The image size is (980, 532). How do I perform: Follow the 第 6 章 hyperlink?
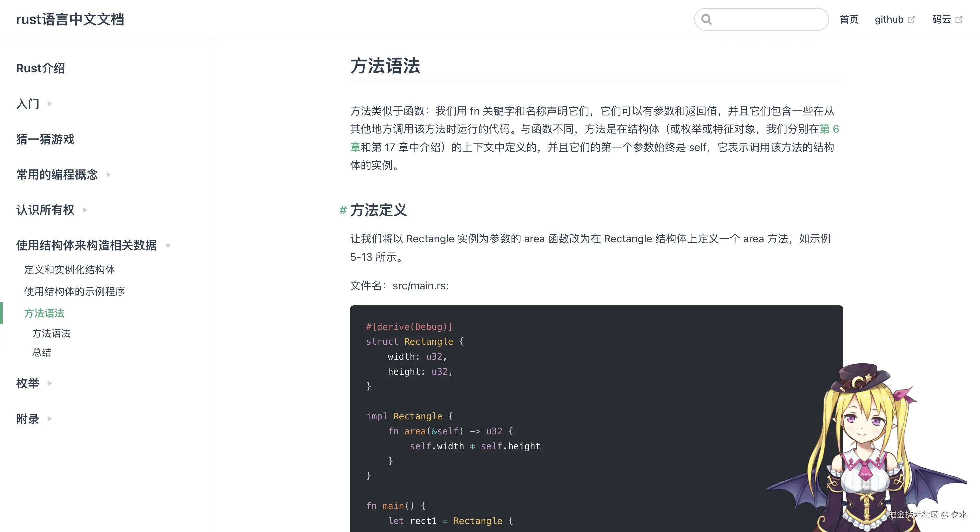[x=829, y=129]
